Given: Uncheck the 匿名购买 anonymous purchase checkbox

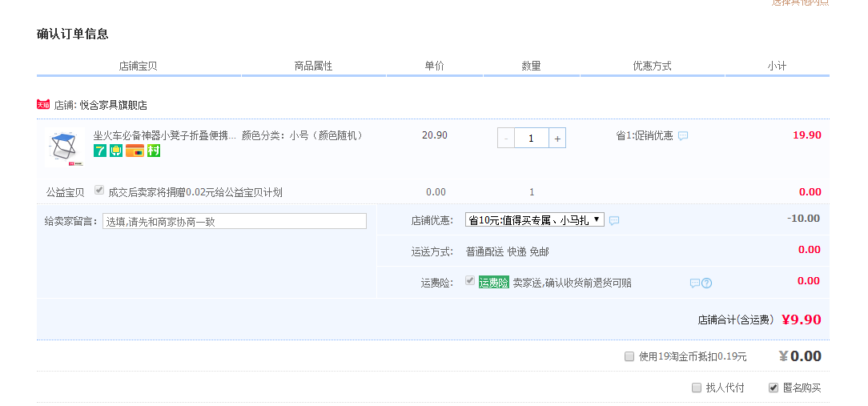Looking at the screenshot, I should (774, 387).
